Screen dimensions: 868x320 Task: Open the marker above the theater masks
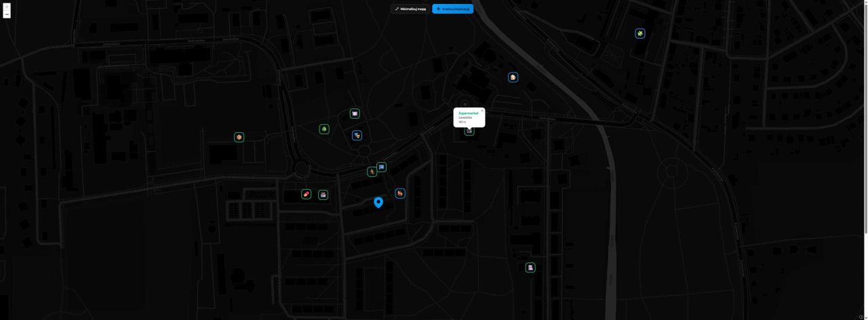coord(355,113)
